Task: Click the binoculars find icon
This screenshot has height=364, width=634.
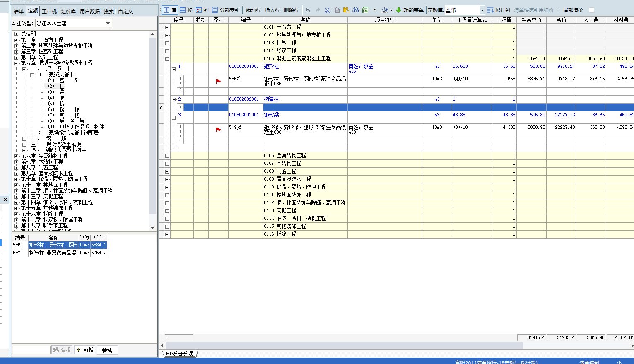Action: 356,10
